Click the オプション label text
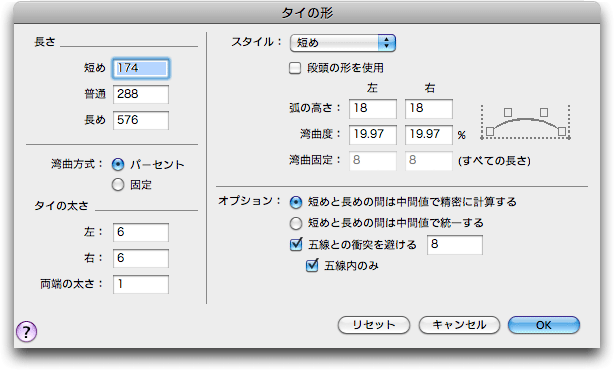614x371 pixels. click(x=250, y=201)
